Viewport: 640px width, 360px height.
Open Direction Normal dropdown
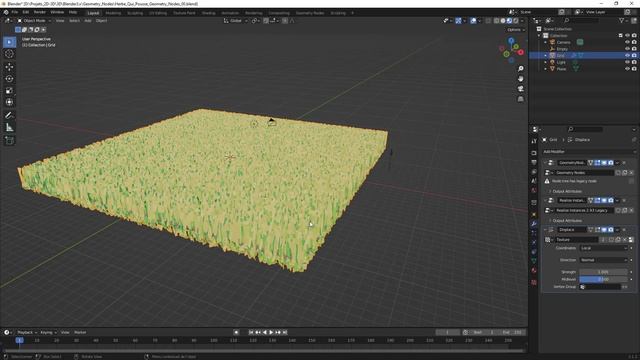(x=604, y=260)
